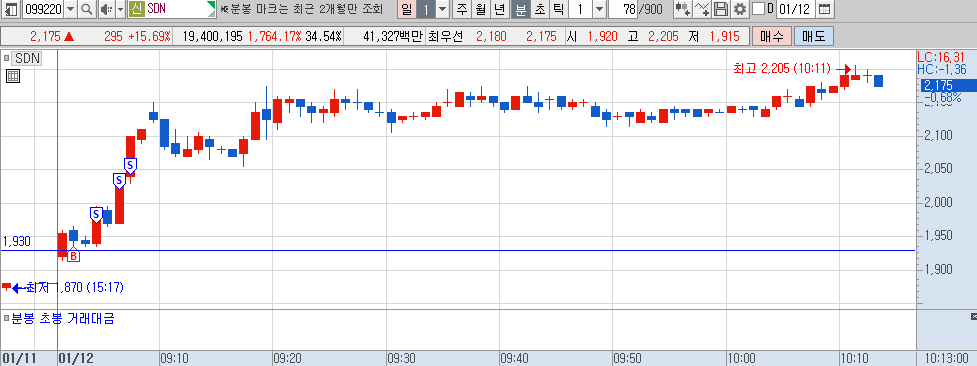Toggle the 분봉 초봉 거래대금 indicator box
The height and width of the screenshot is (366, 977).
click(x=7, y=319)
